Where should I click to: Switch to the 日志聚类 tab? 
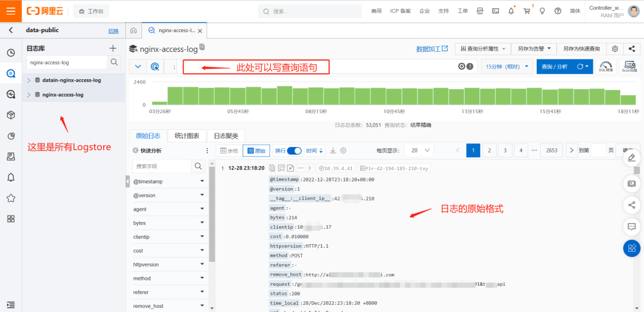226,136
